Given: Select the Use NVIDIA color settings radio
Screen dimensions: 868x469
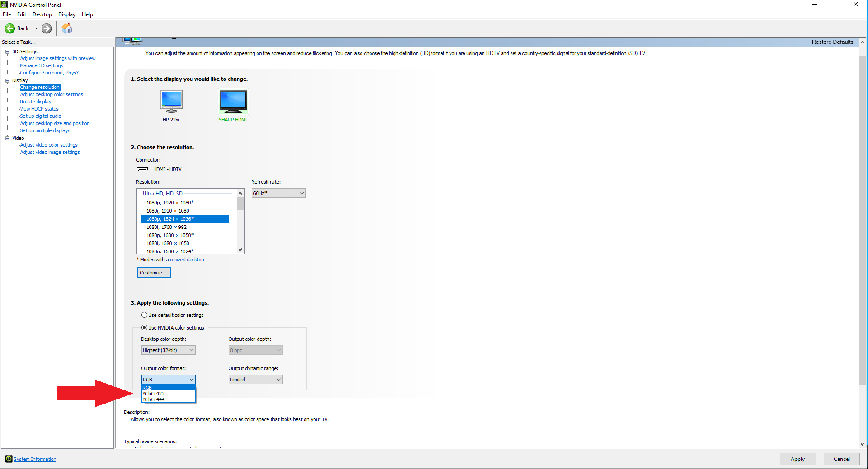Looking at the screenshot, I should pyautogui.click(x=145, y=328).
